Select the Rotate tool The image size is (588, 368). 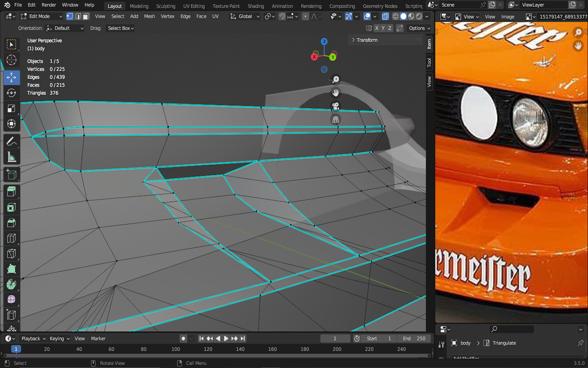click(x=11, y=93)
